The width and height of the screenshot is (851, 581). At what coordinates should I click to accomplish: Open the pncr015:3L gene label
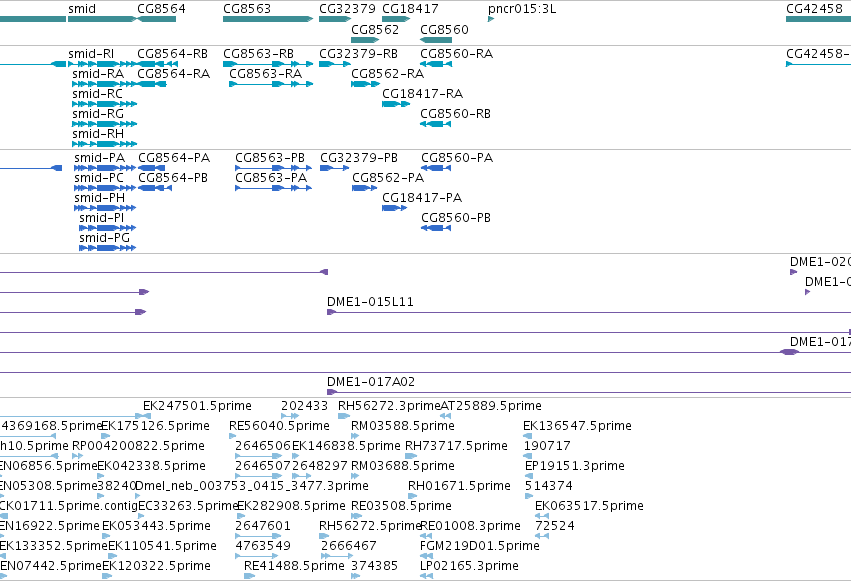(x=522, y=9)
